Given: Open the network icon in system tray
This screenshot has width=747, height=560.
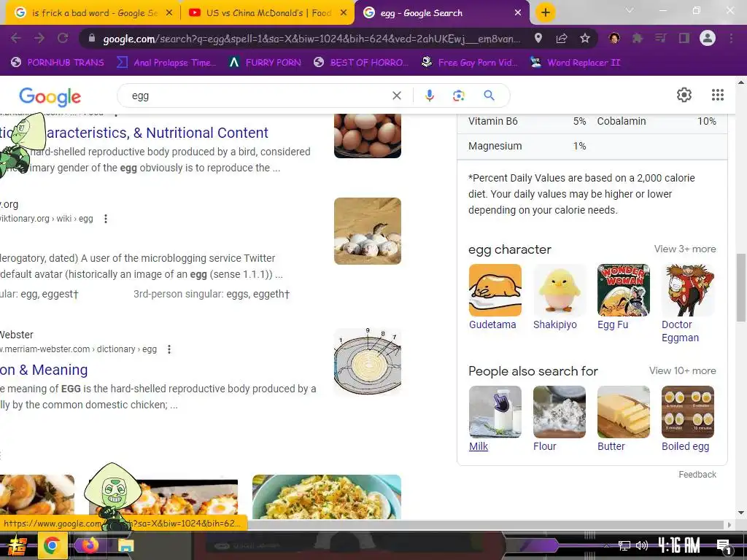Looking at the screenshot, I should [x=624, y=545].
